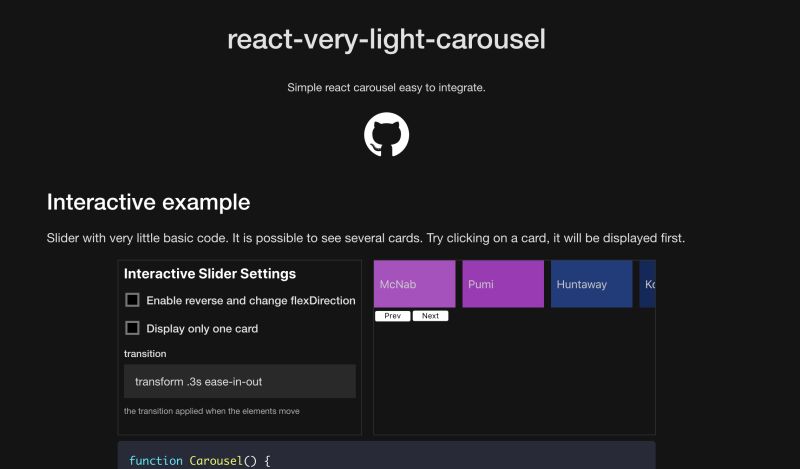Open the GitHub repository icon link

[386, 135]
